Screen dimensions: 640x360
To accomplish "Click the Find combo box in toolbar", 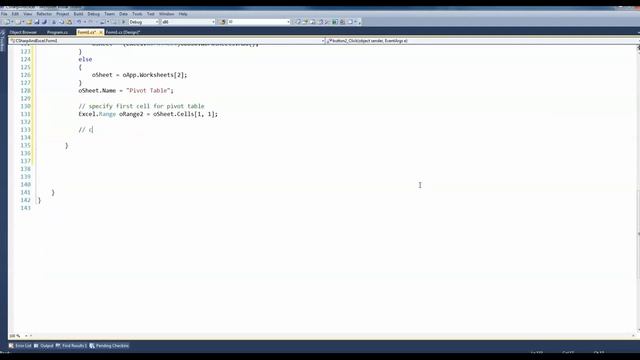I will pos(259,22).
